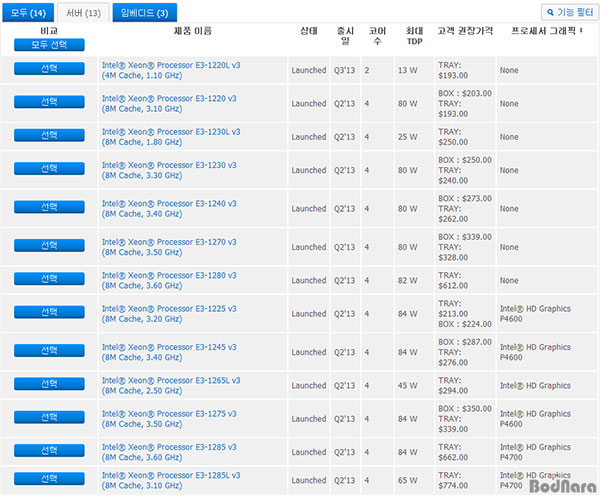Image resolution: width=600 pixels, height=496 pixels.
Task: Select the E3-1285 v3 compare button
Action: (x=49, y=450)
